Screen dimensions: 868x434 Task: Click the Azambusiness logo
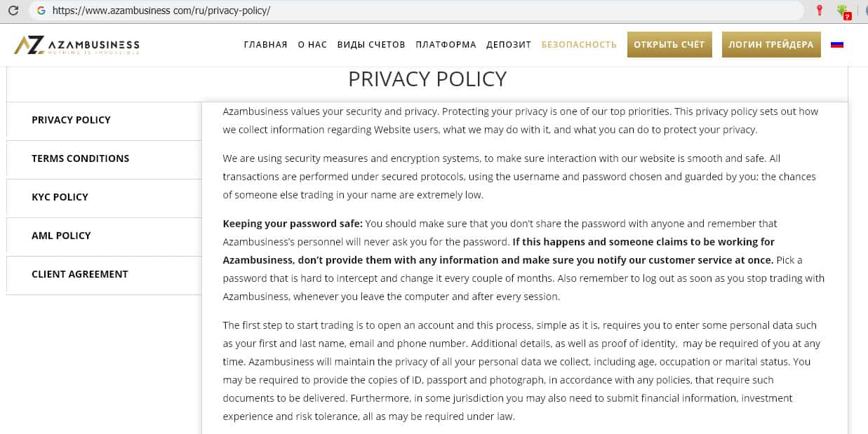coord(77,46)
